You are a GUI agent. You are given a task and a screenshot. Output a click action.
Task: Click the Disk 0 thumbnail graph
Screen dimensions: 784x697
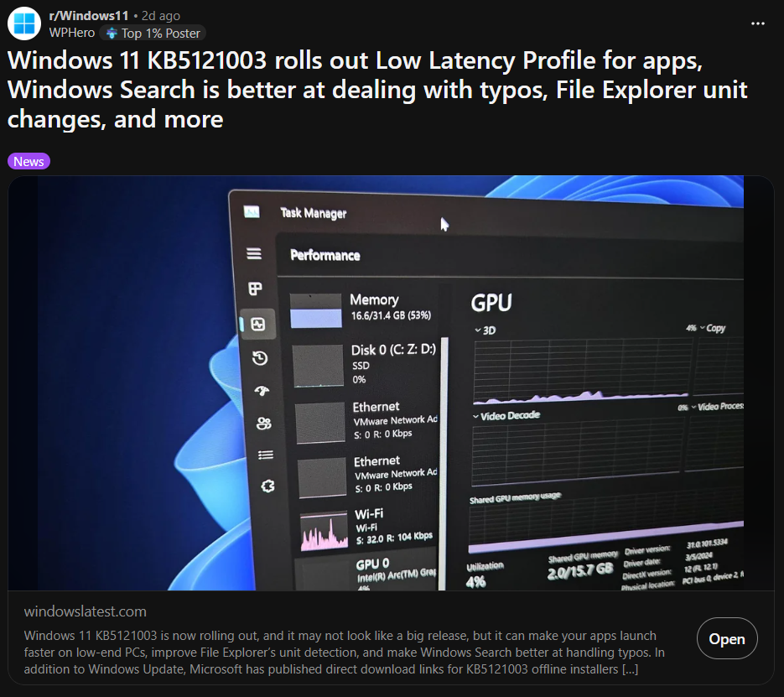(x=318, y=366)
